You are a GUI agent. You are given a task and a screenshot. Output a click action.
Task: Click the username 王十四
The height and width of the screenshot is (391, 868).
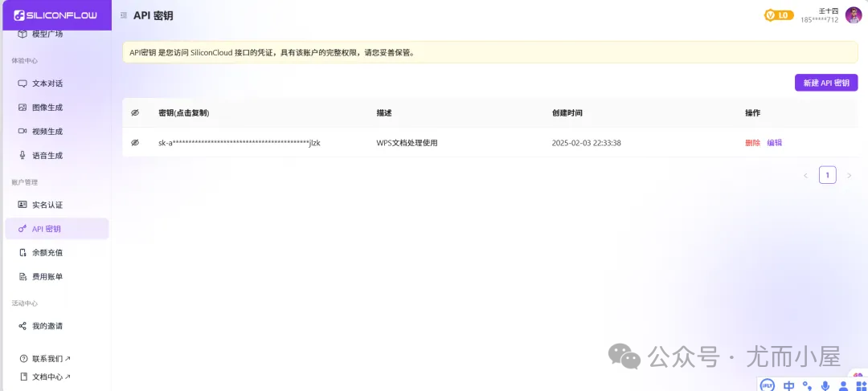(x=829, y=11)
